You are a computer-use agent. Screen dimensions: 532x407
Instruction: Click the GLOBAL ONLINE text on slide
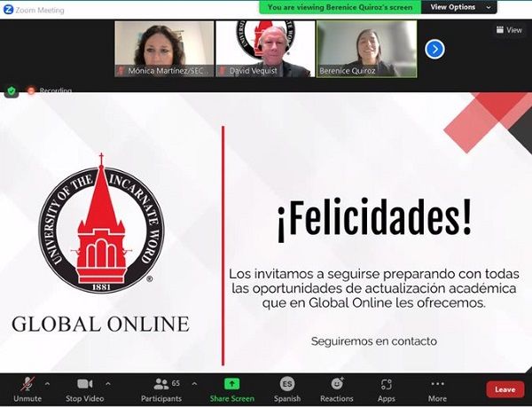[100, 324]
